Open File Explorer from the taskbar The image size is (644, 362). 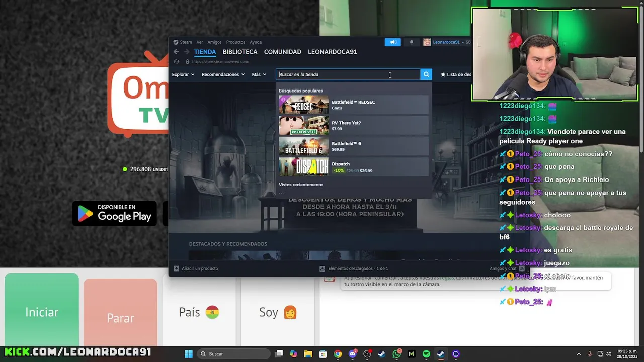pyautogui.click(x=308, y=354)
